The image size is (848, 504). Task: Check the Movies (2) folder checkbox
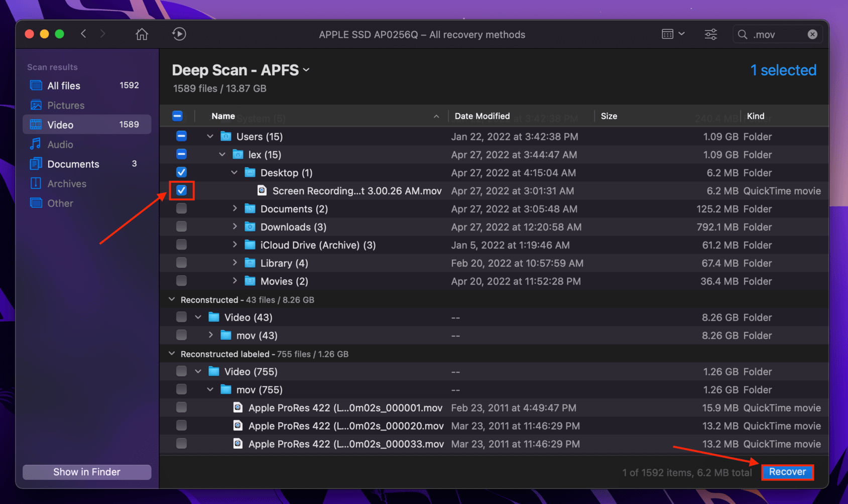[181, 281]
